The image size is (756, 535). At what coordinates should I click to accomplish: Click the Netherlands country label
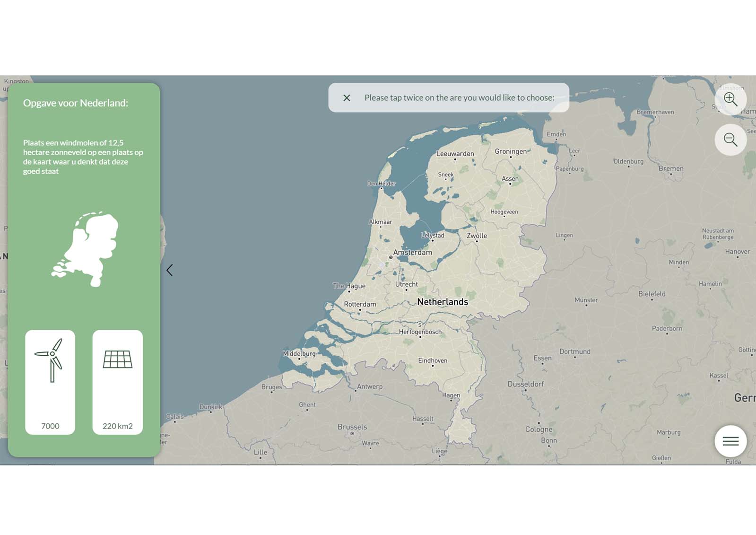click(x=443, y=302)
